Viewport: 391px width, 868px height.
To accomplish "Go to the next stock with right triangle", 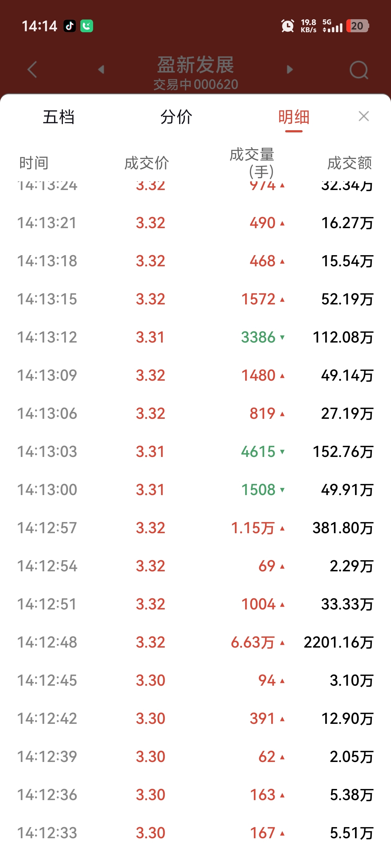I will click(290, 70).
